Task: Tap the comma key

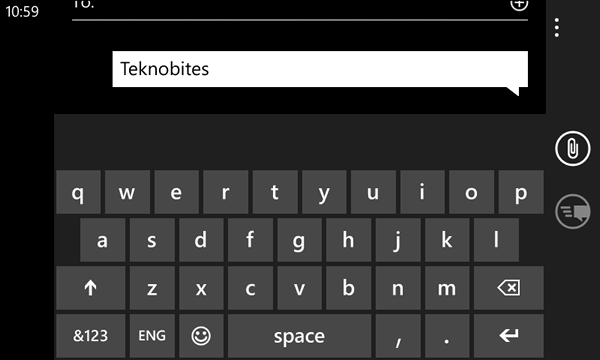Action: (398, 336)
